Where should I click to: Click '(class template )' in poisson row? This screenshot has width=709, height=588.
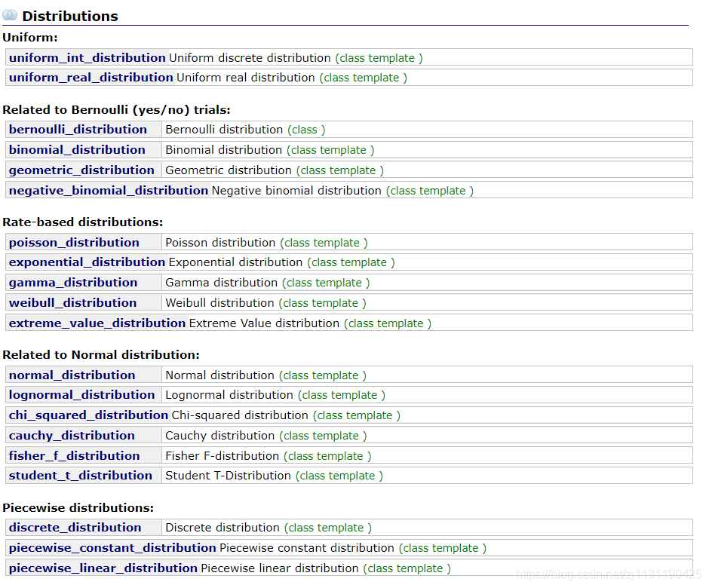coord(324,243)
